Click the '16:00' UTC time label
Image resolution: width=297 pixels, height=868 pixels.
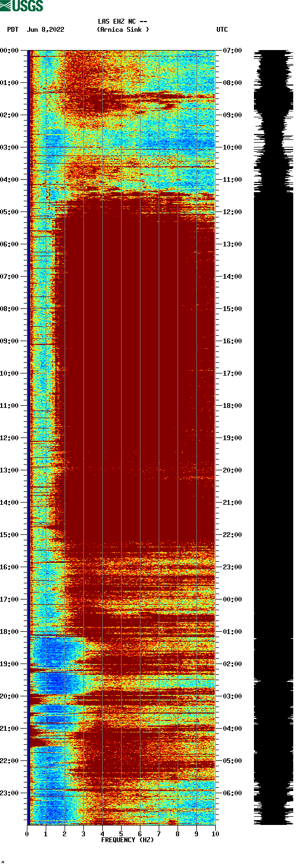(232, 341)
